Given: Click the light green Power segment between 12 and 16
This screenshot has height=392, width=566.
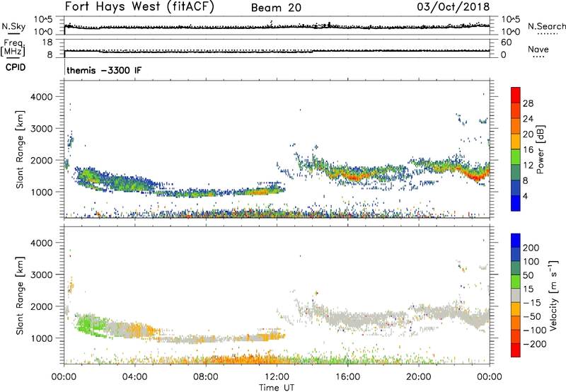Looking at the screenshot, I should [516, 157].
